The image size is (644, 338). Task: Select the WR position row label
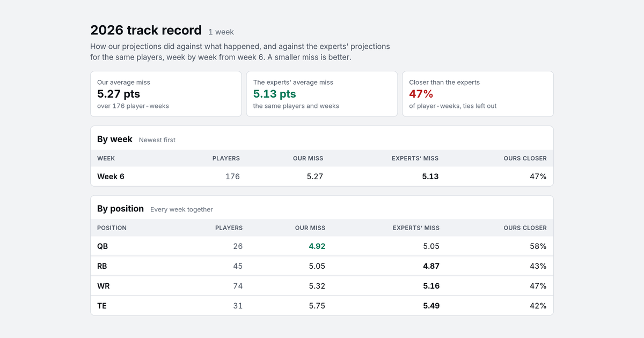(x=104, y=286)
